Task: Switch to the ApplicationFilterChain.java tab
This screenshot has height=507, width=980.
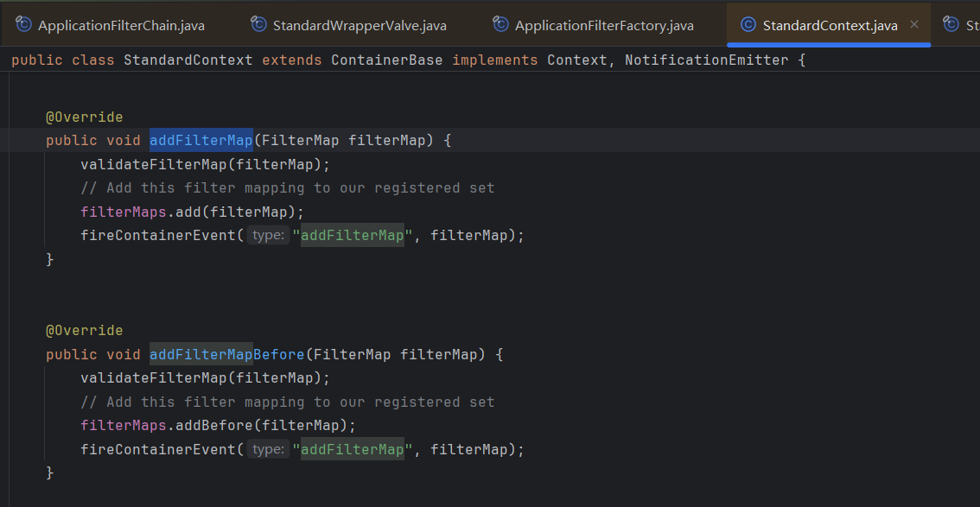Action: pos(121,26)
